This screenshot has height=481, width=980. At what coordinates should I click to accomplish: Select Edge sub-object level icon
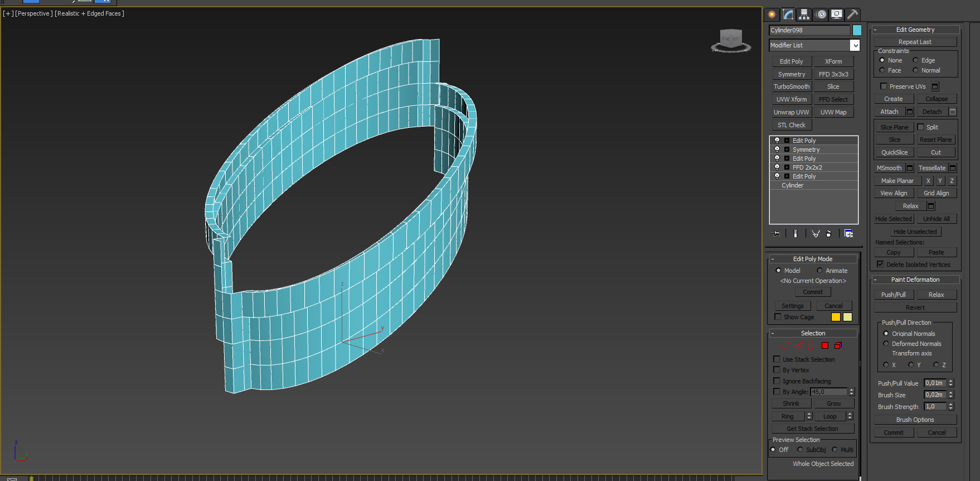(x=798, y=345)
